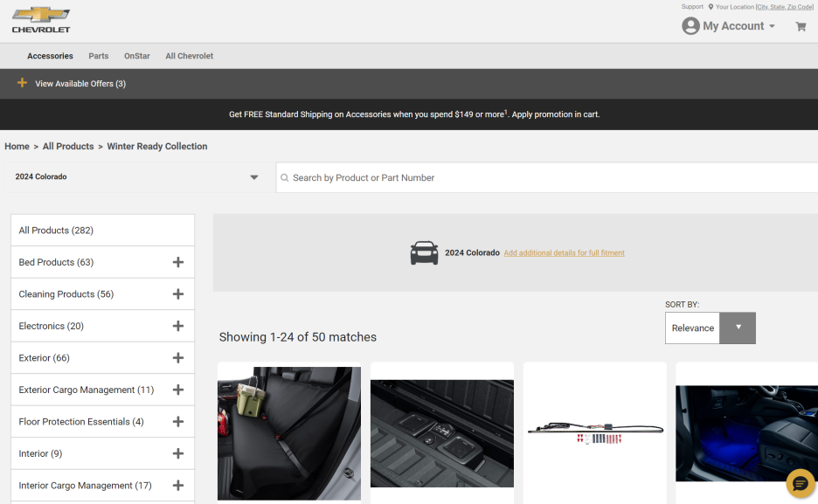Screen dimensions: 818x504
Task: Click View Available Offers (3)
Action: [80, 83]
